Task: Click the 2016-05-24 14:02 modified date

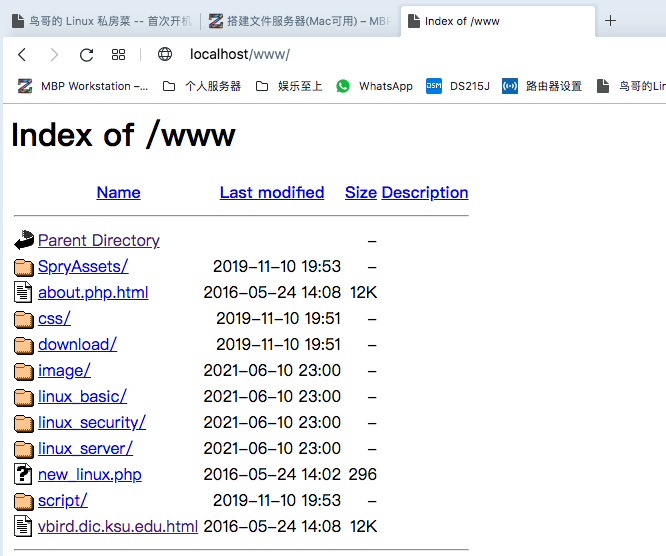Action: click(x=272, y=474)
